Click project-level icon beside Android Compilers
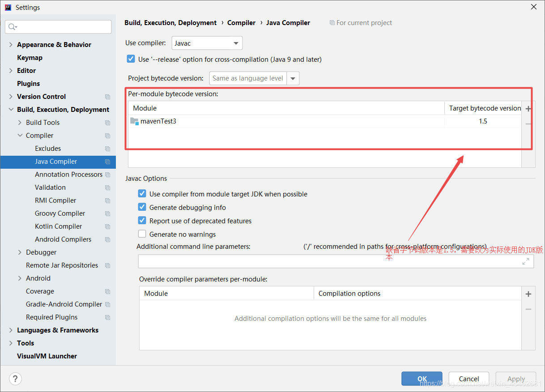This screenshot has height=392, width=545. pyautogui.click(x=107, y=239)
